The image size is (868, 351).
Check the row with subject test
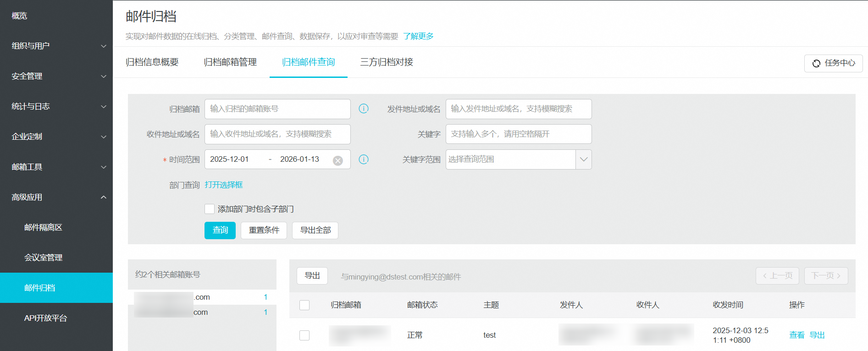(x=304, y=335)
